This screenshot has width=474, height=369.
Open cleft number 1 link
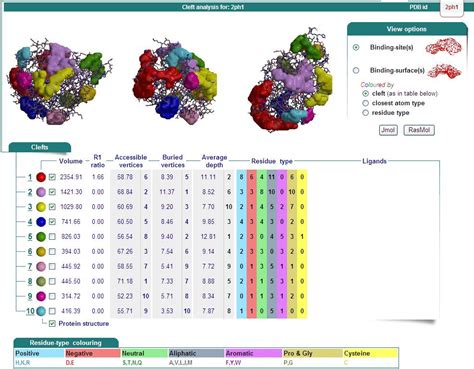(30, 177)
